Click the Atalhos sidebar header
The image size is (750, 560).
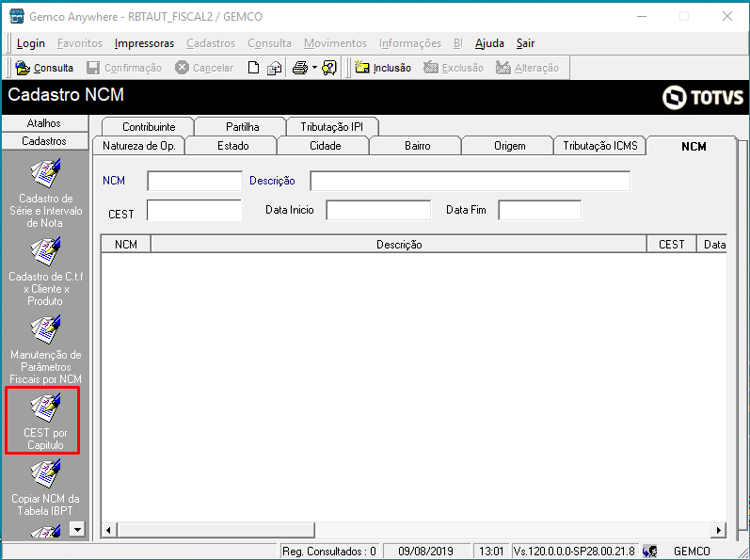tap(44, 123)
